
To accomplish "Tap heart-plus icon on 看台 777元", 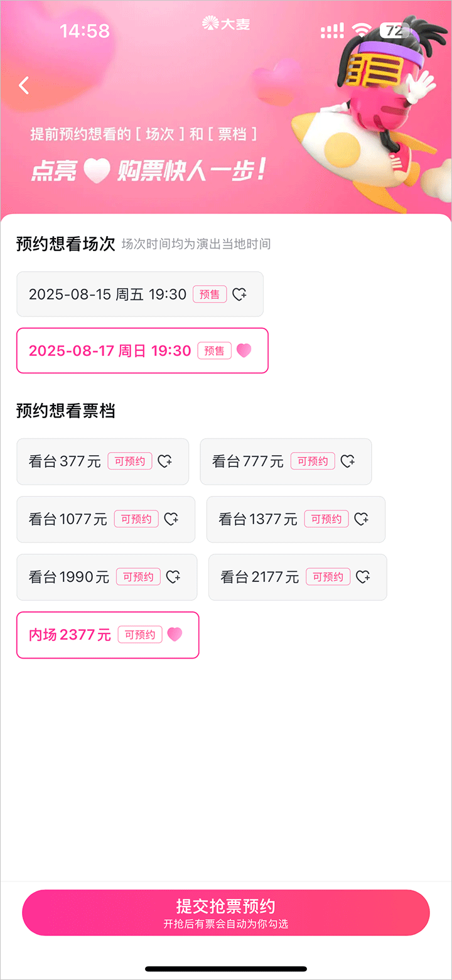I will [347, 461].
